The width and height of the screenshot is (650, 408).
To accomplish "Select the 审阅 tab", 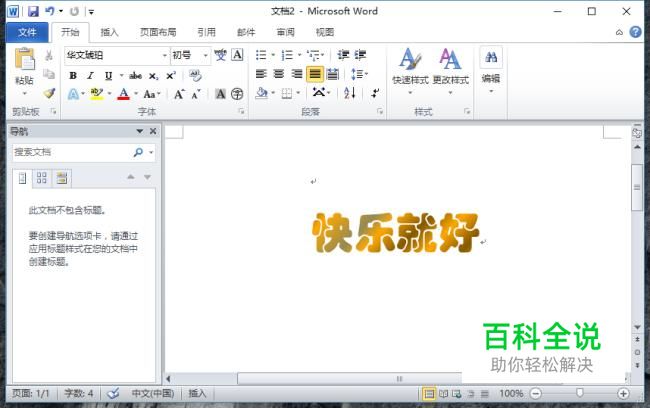I will pyautogui.click(x=286, y=32).
